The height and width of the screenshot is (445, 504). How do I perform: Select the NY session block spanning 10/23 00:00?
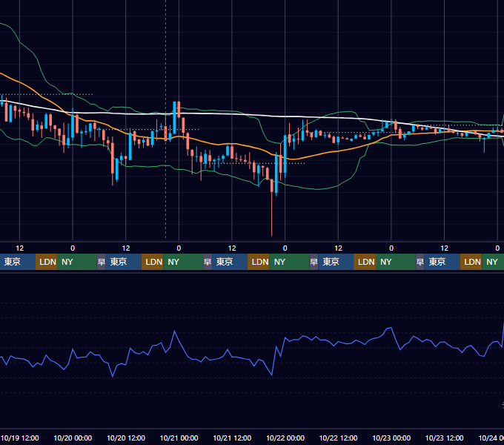396,262
